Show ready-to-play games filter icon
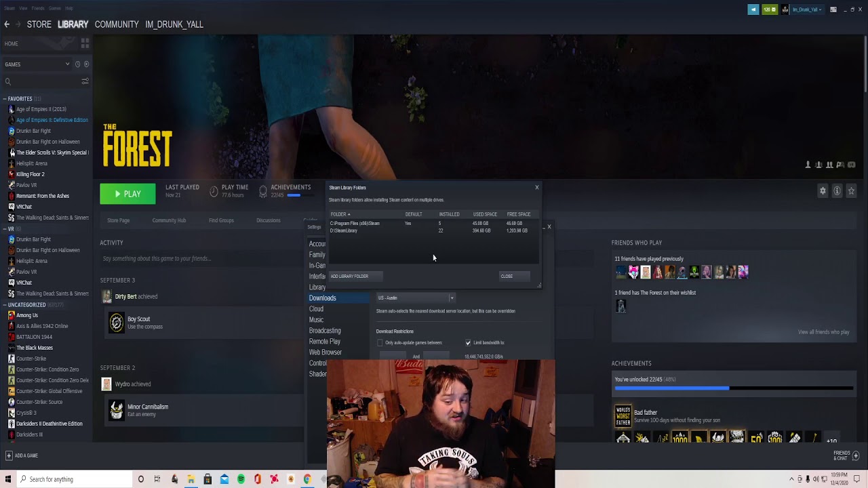 coord(86,64)
